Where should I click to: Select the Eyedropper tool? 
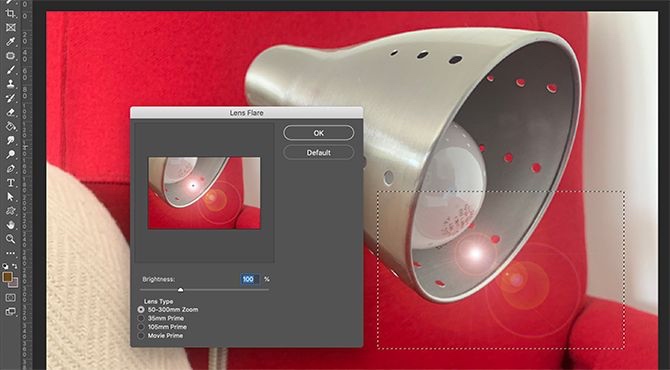click(x=11, y=41)
